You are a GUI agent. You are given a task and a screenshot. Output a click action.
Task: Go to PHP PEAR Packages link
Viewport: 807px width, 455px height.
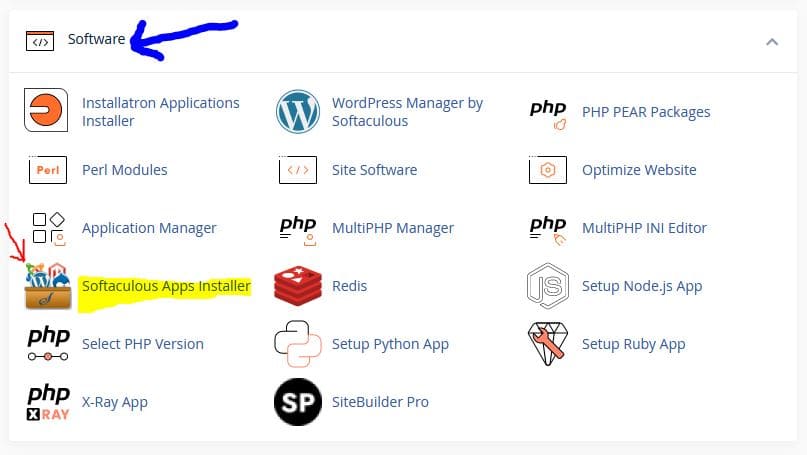click(646, 112)
